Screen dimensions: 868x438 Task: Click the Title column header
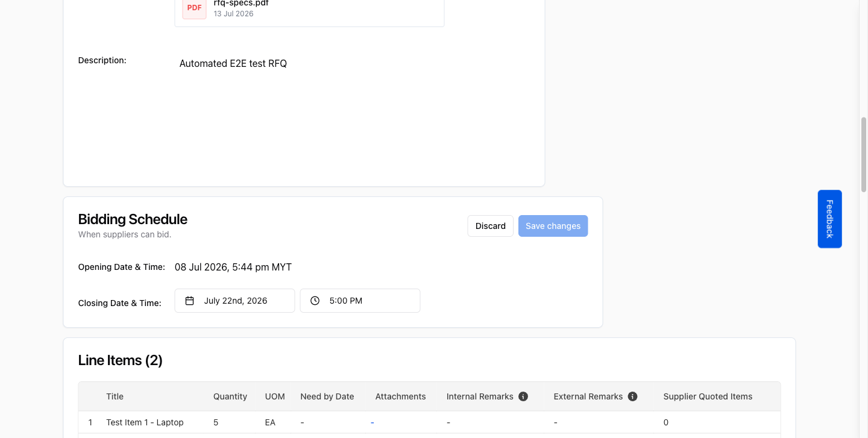coord(115,396)
